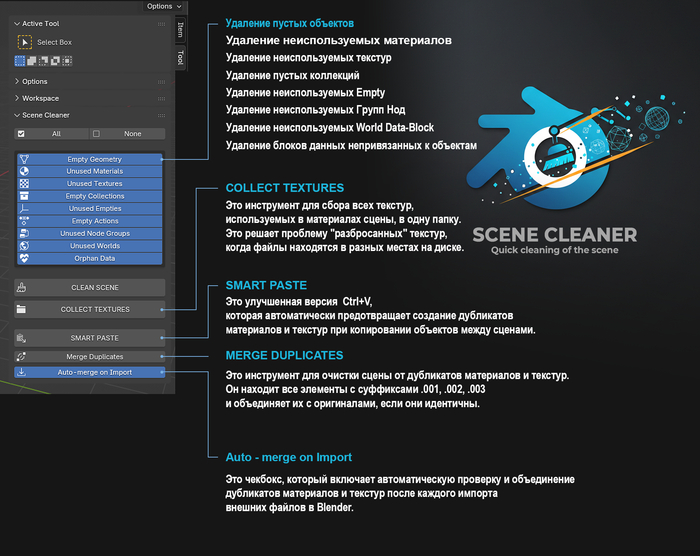The image size is (700, 556).
Task: Disable Auto-merge on Import
Action: coord(90,372)
